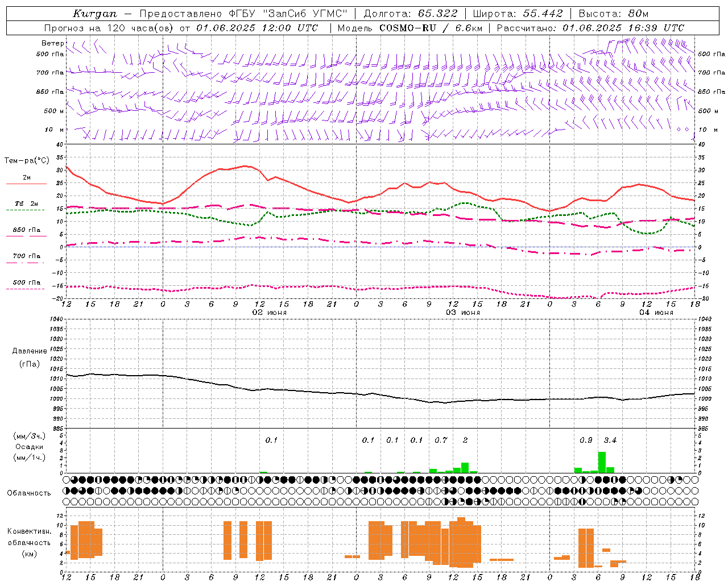Click the "(км)" convective cloud unit label
Image resolution: width=728 pixels, height=582 pixels.
click(29, 553)
